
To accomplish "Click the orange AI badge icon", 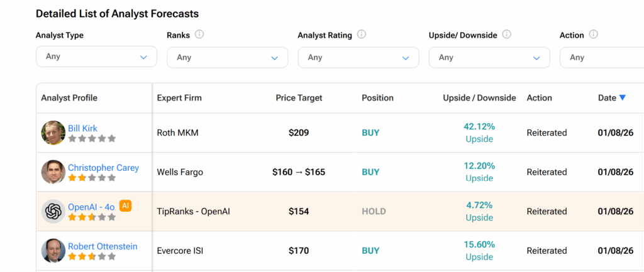I will pyautogui.click(x=126, y=205).
